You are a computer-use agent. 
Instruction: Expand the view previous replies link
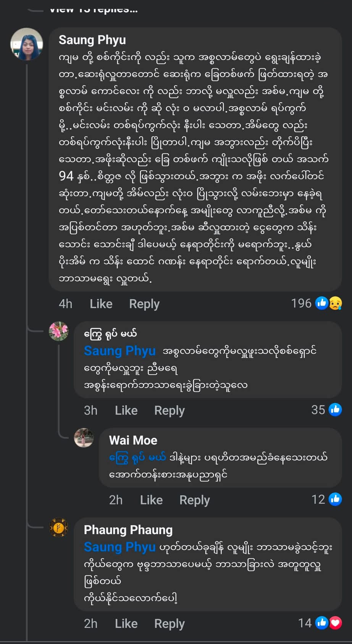coord(94,9)
